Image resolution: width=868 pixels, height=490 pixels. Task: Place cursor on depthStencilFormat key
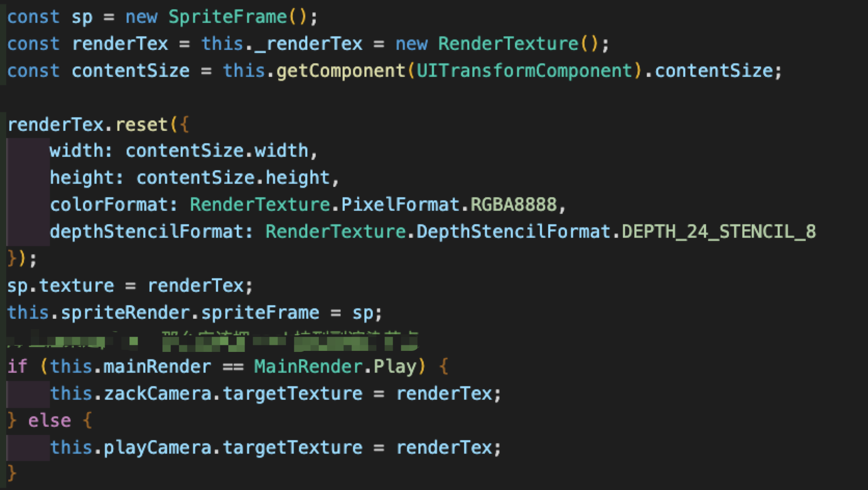tap(146, 232)
